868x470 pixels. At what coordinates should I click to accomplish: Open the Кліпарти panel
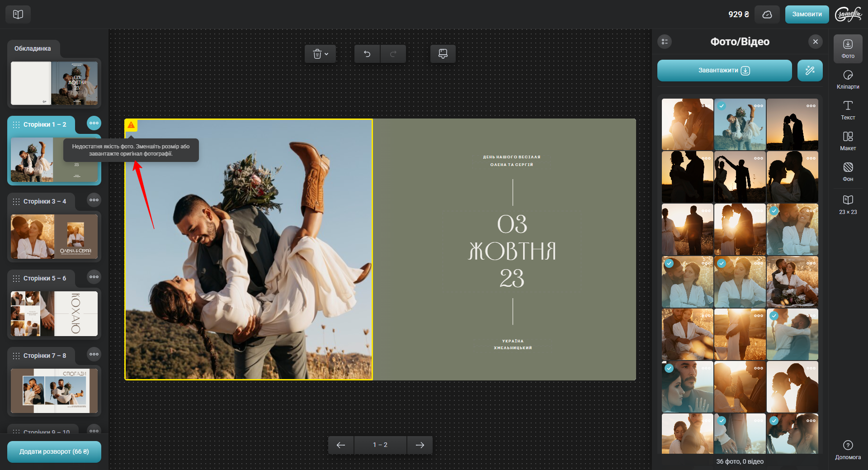pos(848,80)
